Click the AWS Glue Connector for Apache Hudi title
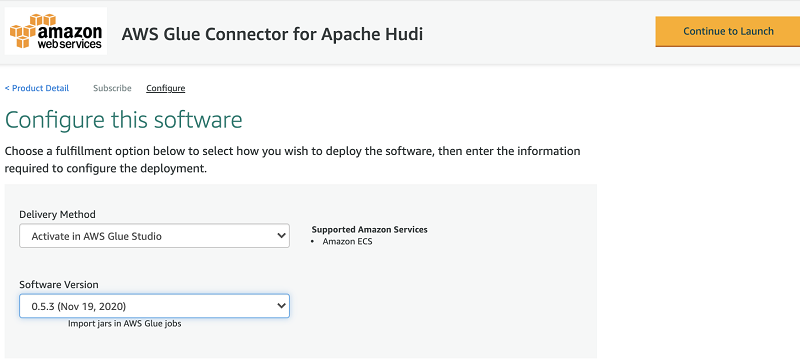 coord(272,34)
